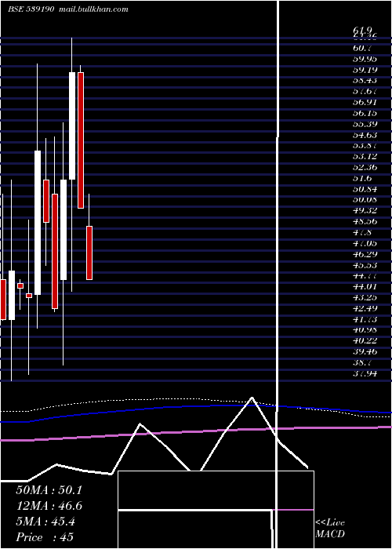Select the 54.63 price axis label
The width and height of the screenshot is (392, 549).
point(365,135)
